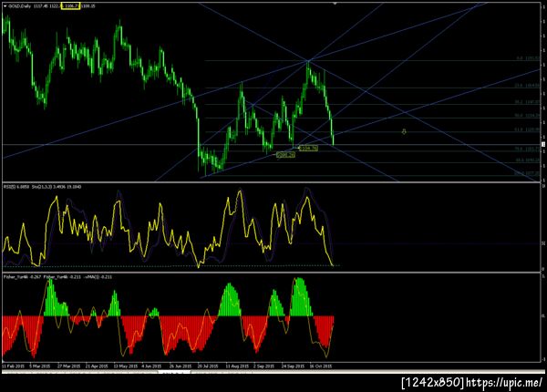Click the GOLD,Daily chart title text

point(19,6)
